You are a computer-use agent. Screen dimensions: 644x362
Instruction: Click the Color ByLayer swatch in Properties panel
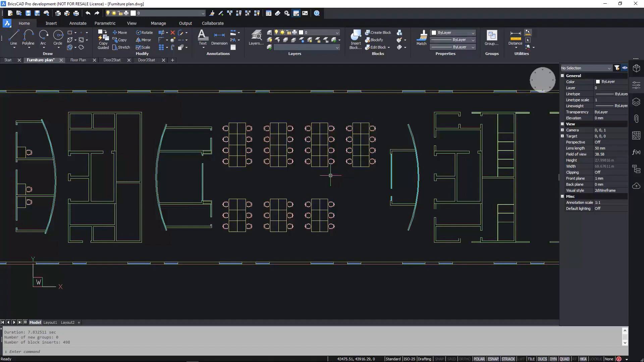point(598,82)
